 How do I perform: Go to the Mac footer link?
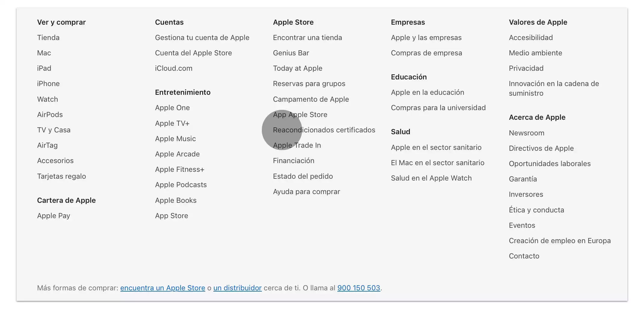point(44,53)
